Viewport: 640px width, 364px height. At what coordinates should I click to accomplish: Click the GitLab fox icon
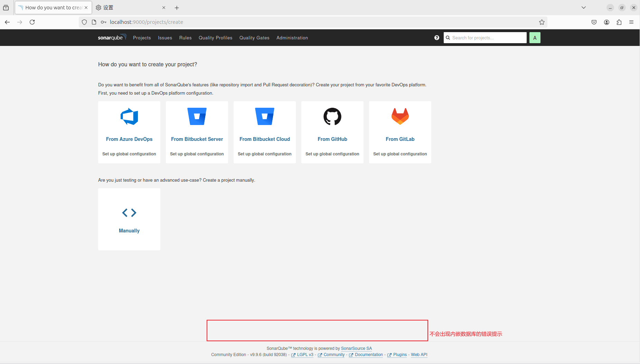(400, 116)
